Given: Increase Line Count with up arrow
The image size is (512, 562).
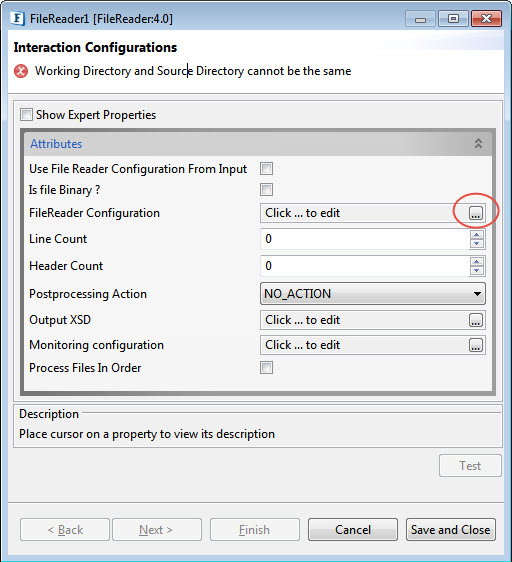Looking at the screenshot, I should [477, 235].
